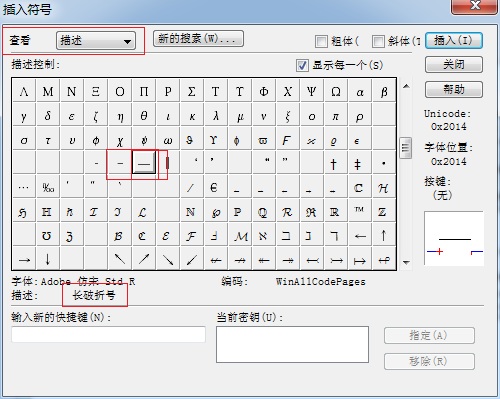This screenshot has height=399, width=500.
Task: Click the 移除(R) remove button
Action: [x=429, y=361]
